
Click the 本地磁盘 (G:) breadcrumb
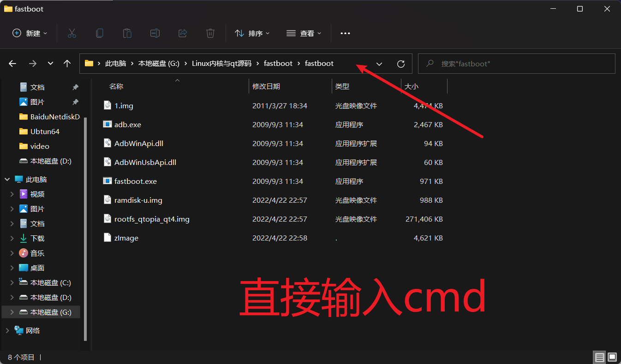pos(159,64)
